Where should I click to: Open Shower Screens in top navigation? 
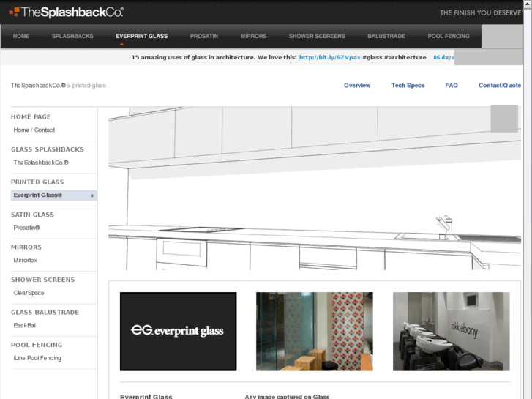coord(317,36)
